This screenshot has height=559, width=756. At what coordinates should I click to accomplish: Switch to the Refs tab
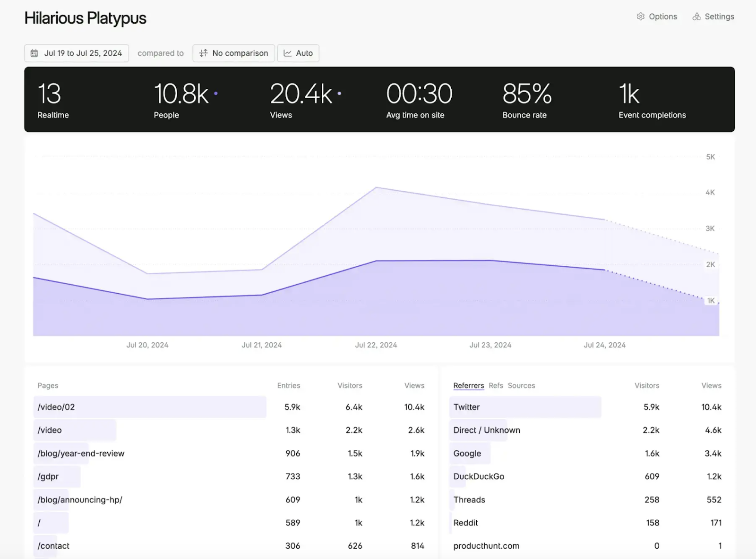495,385
